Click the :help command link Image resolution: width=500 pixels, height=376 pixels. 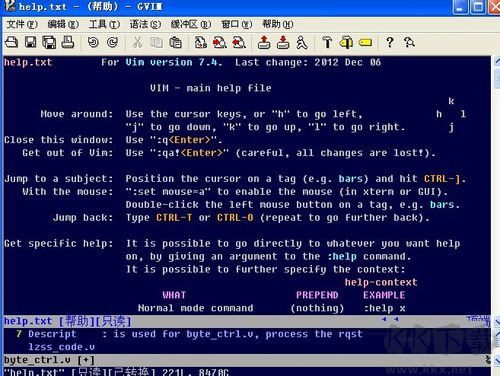tap(342, 257)
